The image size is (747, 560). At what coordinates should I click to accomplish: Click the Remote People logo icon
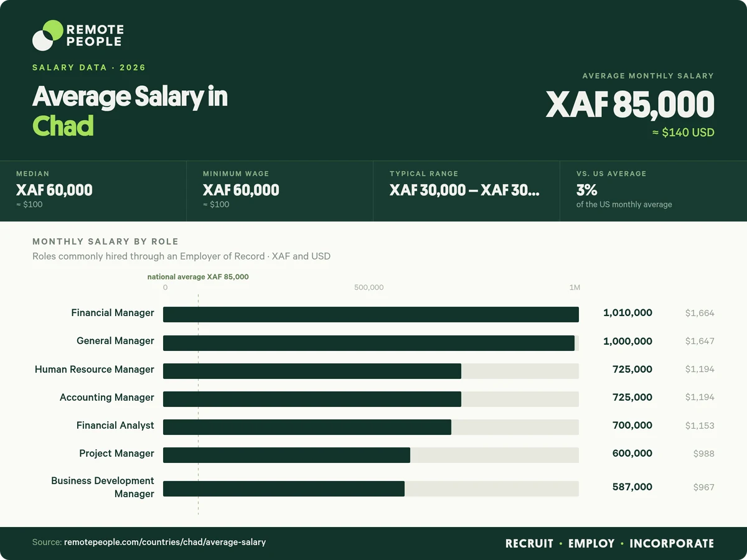coord(47,35)
